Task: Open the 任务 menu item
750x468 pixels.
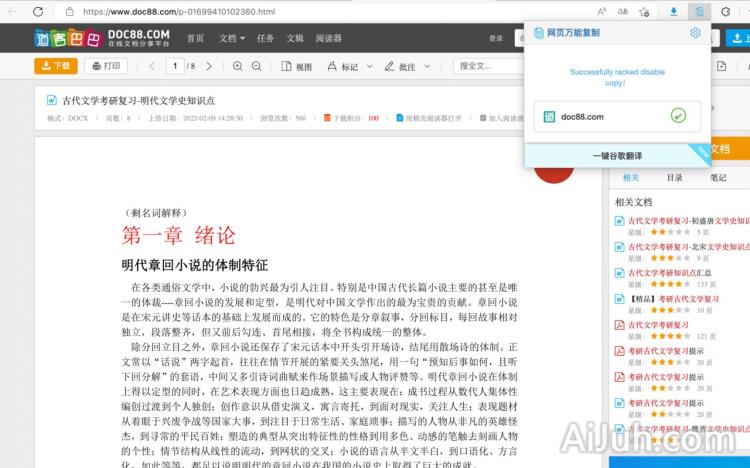Action: click(x=265, y=38)
